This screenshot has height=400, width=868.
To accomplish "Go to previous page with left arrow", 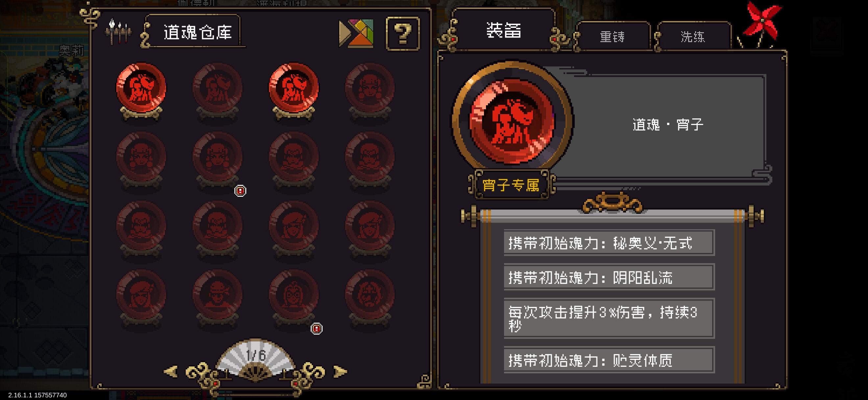I will click(171, 371).
